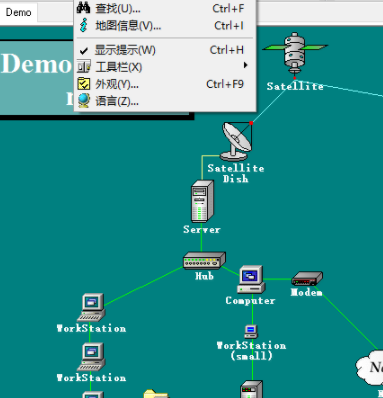Screen dimensions: 383x398
Task: Select the Server tower icon
Action: point(202,201)
